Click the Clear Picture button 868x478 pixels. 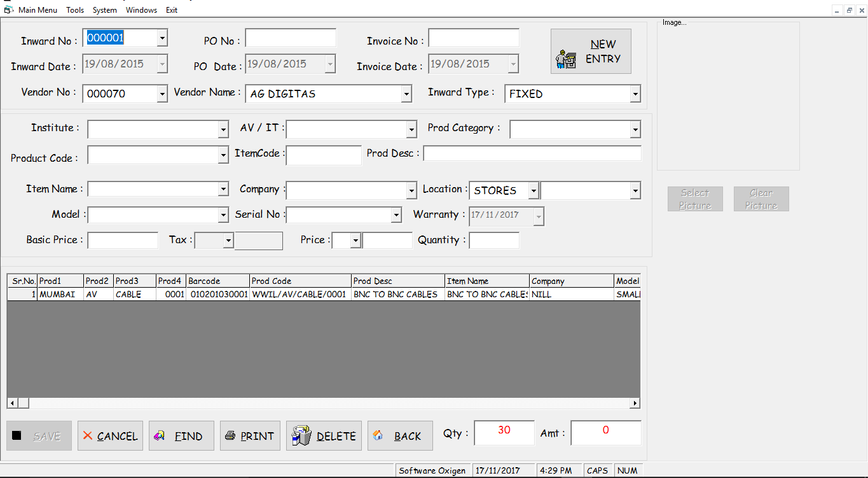click(x=761, y=199)
